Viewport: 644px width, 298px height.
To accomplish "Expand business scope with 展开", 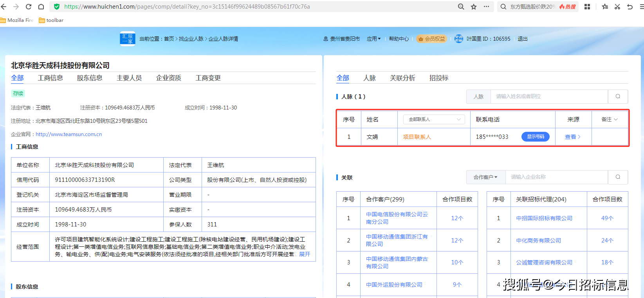I will coord(305,254).
